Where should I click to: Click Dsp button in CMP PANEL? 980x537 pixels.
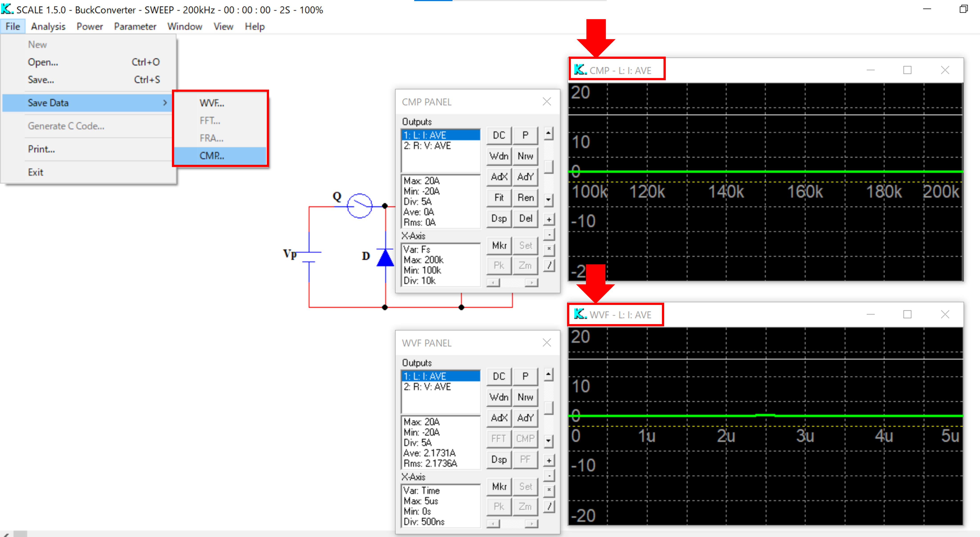(x=499, y=219)
